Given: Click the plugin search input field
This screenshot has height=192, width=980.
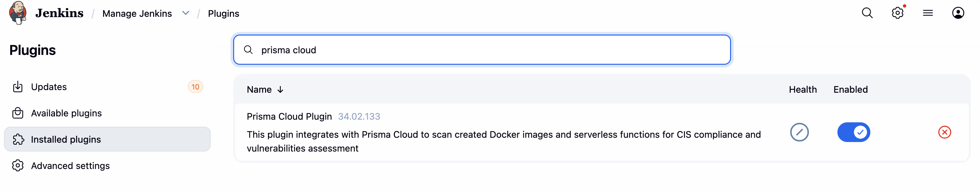Looking at the screenshot, I should coord(482,50).
